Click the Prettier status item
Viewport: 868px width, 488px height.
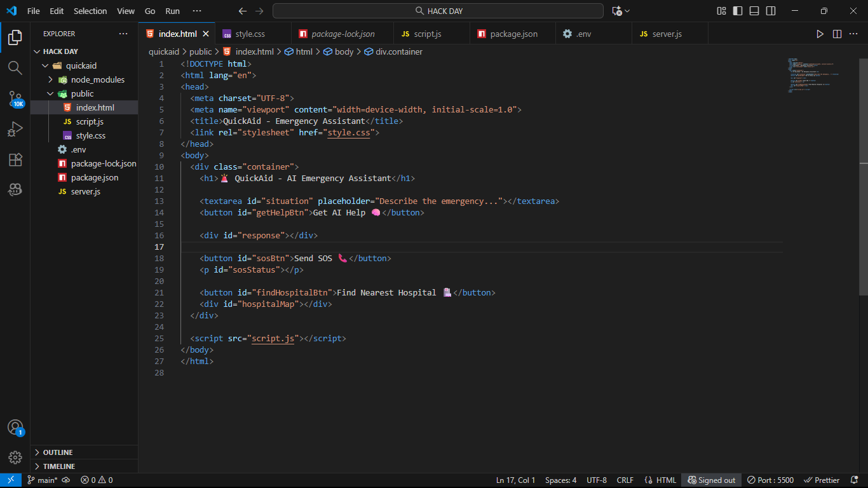822,480
